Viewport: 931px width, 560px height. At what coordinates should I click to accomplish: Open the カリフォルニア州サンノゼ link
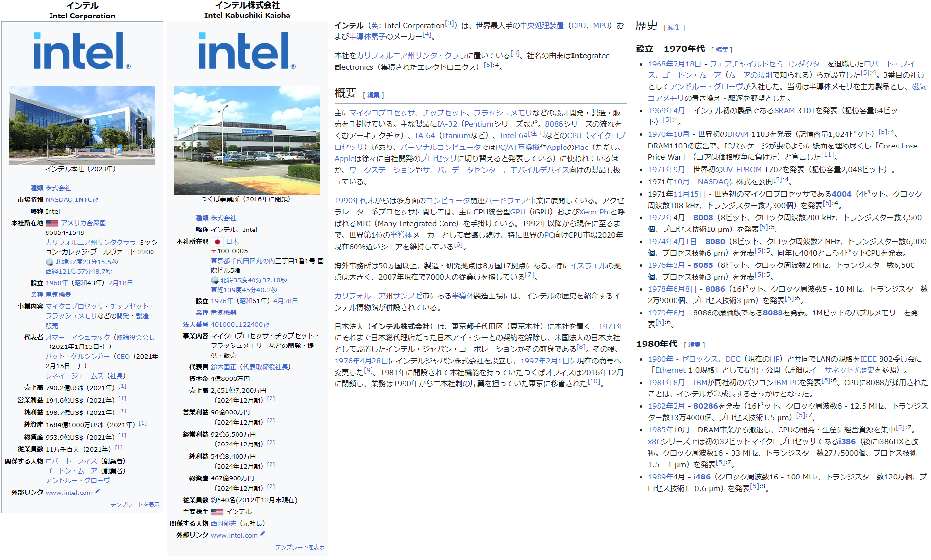click(378, 296)
